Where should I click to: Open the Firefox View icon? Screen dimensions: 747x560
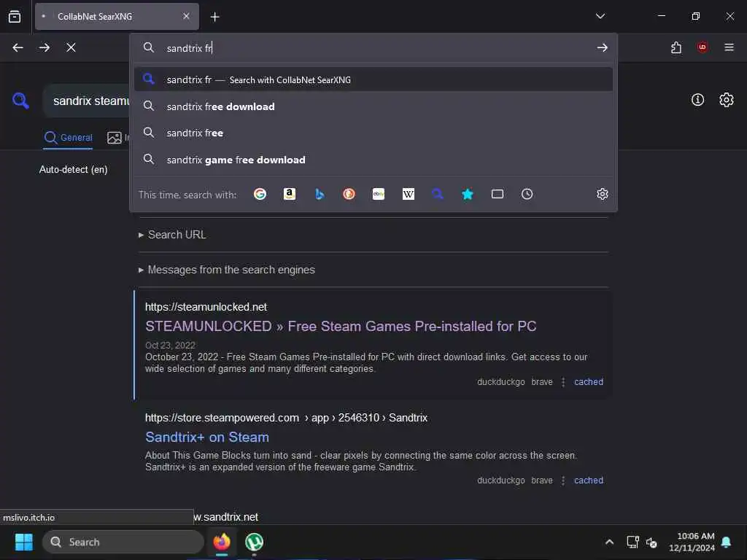click(x=15, y=17)
